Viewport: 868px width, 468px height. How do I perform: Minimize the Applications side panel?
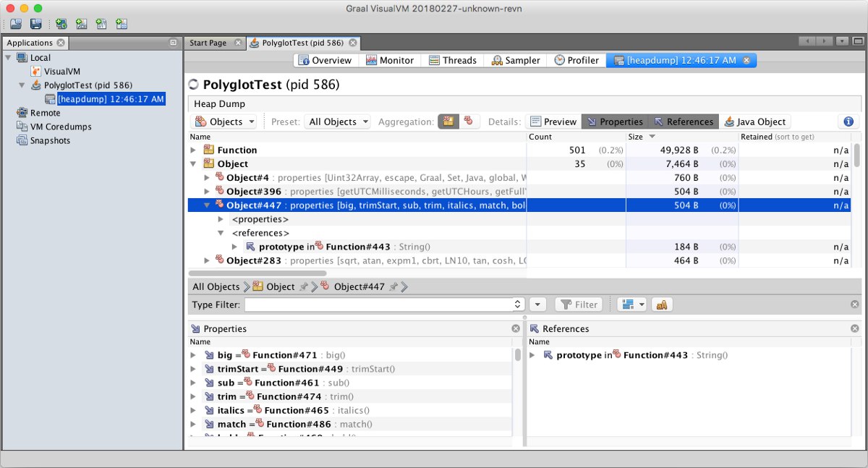click(x=173, y=43)
